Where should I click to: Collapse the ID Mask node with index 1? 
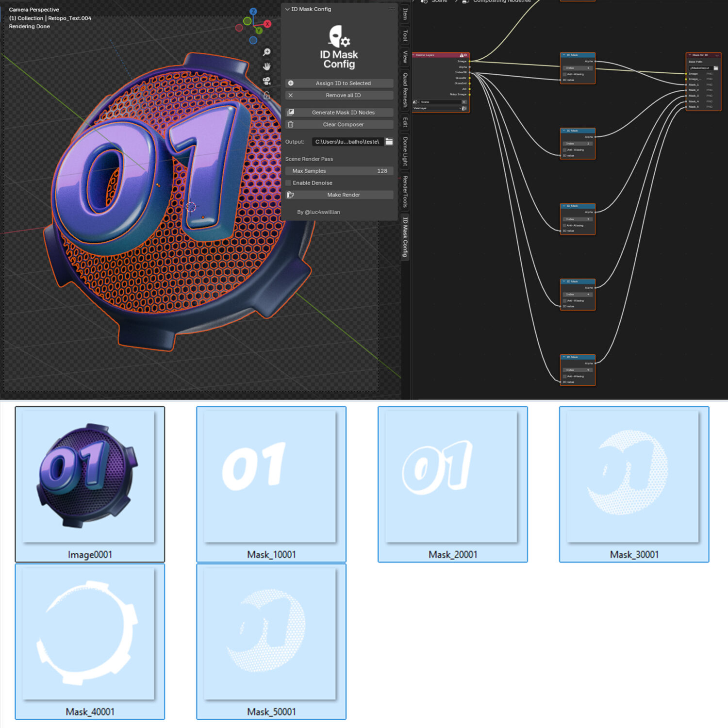pyautogui.click(x=563, y=55)
